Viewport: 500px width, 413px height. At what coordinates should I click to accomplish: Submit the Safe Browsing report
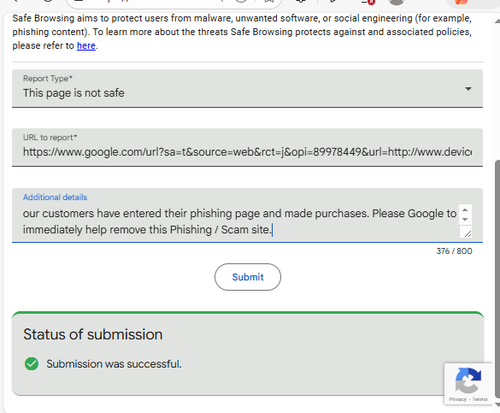(x=248, y=277)
